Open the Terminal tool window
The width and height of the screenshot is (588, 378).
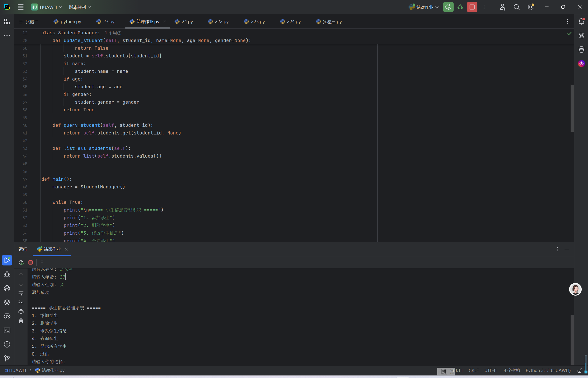7,330
